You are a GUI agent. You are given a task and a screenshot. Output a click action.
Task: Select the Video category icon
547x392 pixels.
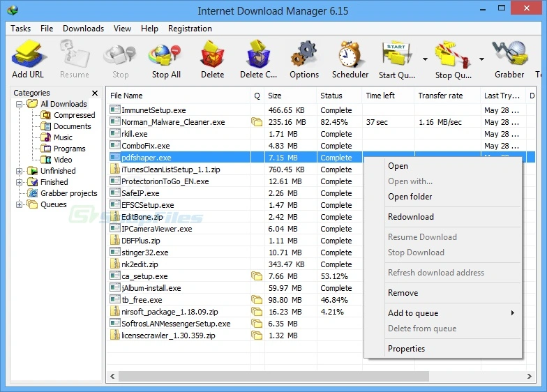pos(46,160)
